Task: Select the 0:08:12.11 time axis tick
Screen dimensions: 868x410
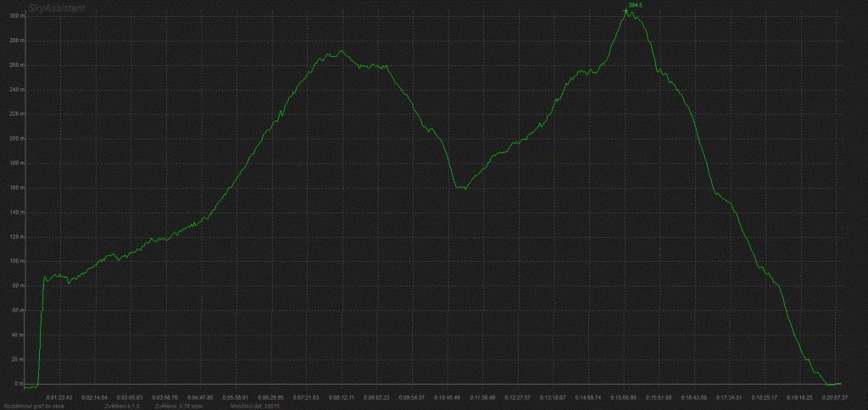Action: pos(341,396)
